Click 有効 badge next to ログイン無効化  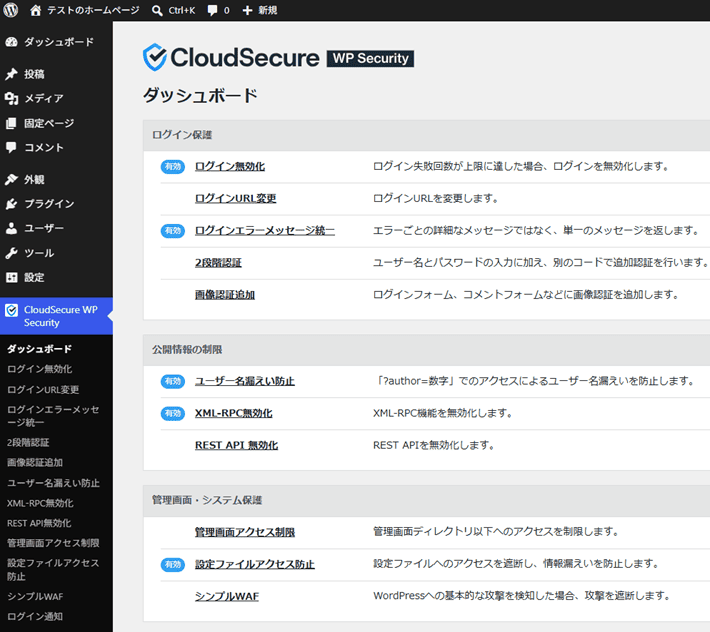tap(173, 167)
